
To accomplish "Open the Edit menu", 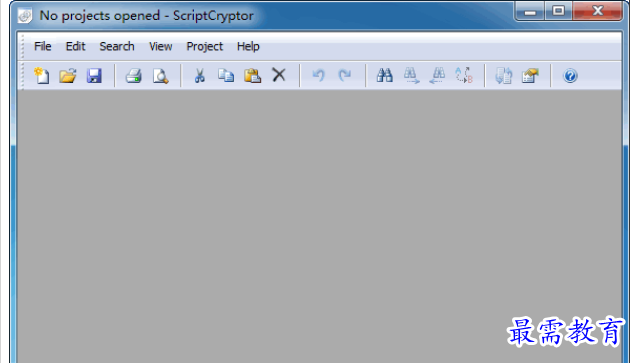I will point(76,47).
